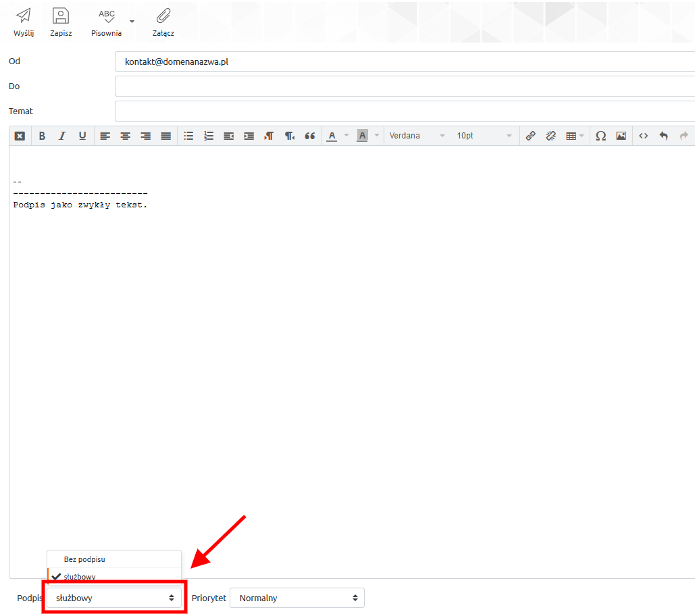Screen dimensions: 695x616
Task: Open the Podpis signature dropdown
Action: pos(114,598)
